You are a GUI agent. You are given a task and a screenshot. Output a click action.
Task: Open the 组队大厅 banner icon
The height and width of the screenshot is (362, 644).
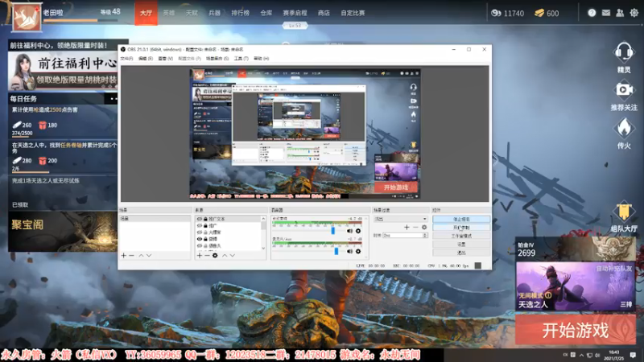(623, 212)
